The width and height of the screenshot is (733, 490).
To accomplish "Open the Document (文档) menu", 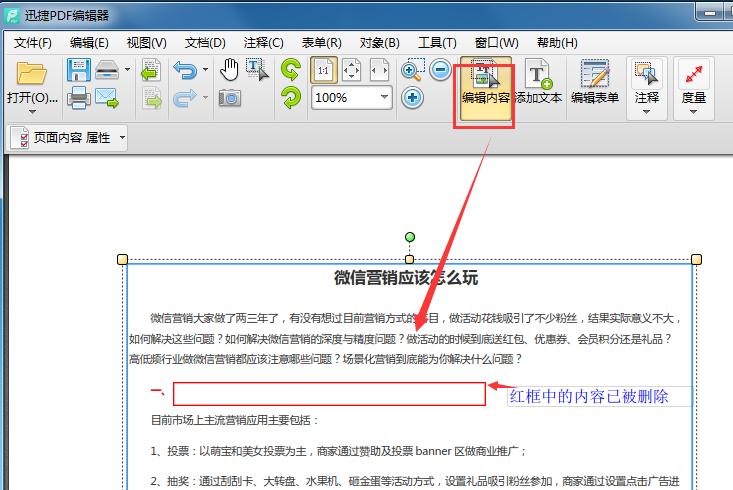I will coord(205,43).
